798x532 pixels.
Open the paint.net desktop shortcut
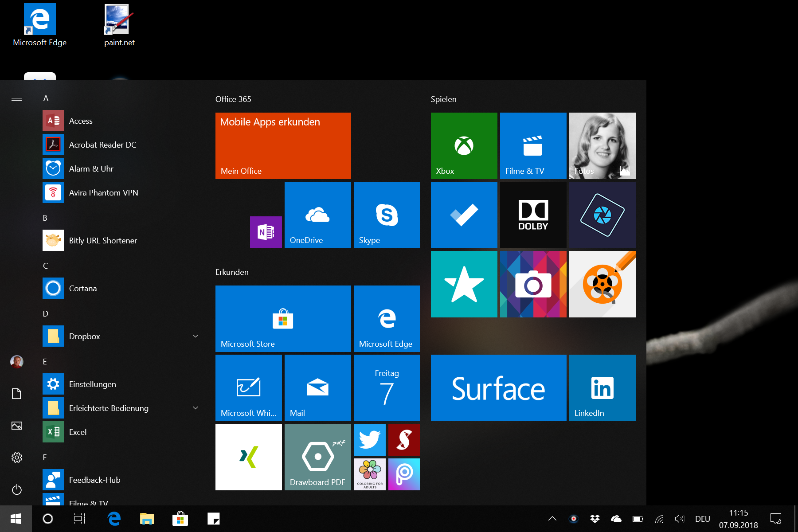pyautogui.click(x=119, y=25)
